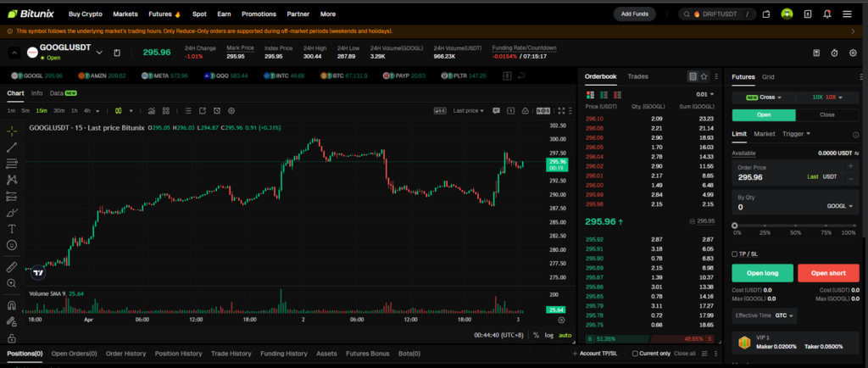Toggle stay in drawing mode

[x=12, y=321]
